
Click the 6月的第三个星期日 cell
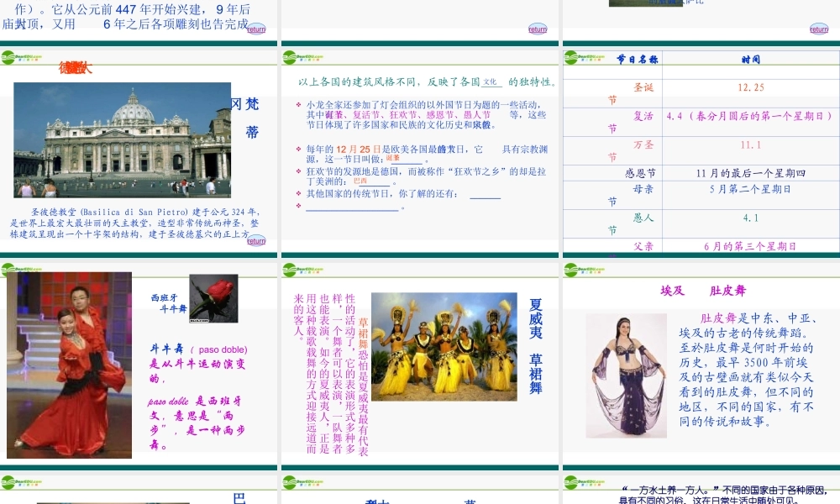click(x=750, y=246)
